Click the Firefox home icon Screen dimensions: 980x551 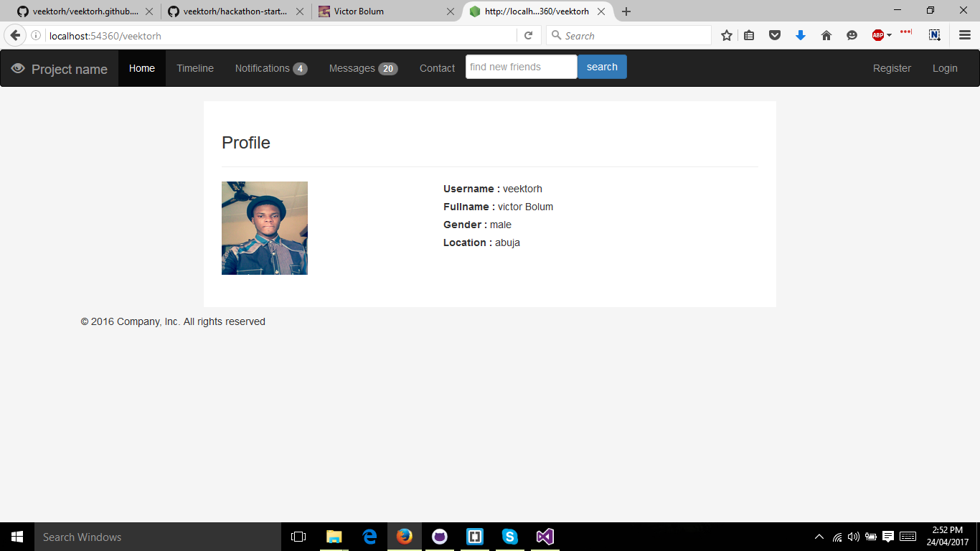click(826, 34)
